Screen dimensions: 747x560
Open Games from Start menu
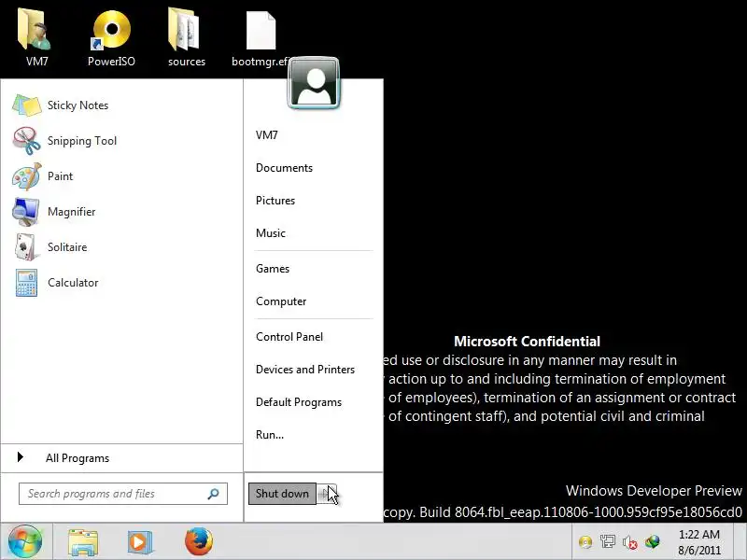point(273,269)
